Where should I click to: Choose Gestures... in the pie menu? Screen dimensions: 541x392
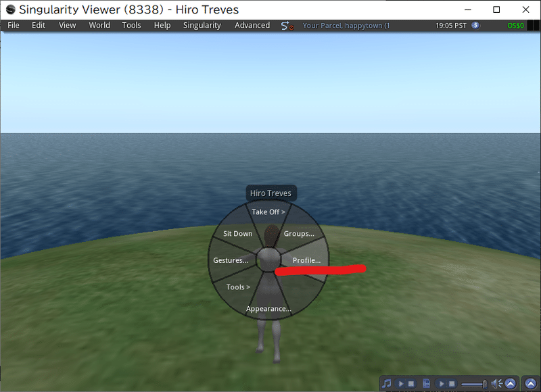[x=231, y=260]
